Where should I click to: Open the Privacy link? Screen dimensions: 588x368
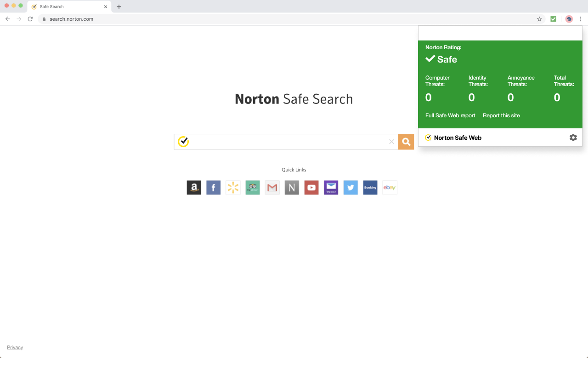click(15, 347)
